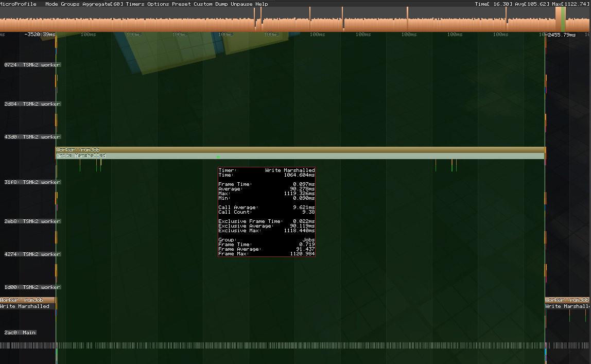Click the Write Marshalled bar at bottom left
591x364 pixels.
[x=27, y=306]
